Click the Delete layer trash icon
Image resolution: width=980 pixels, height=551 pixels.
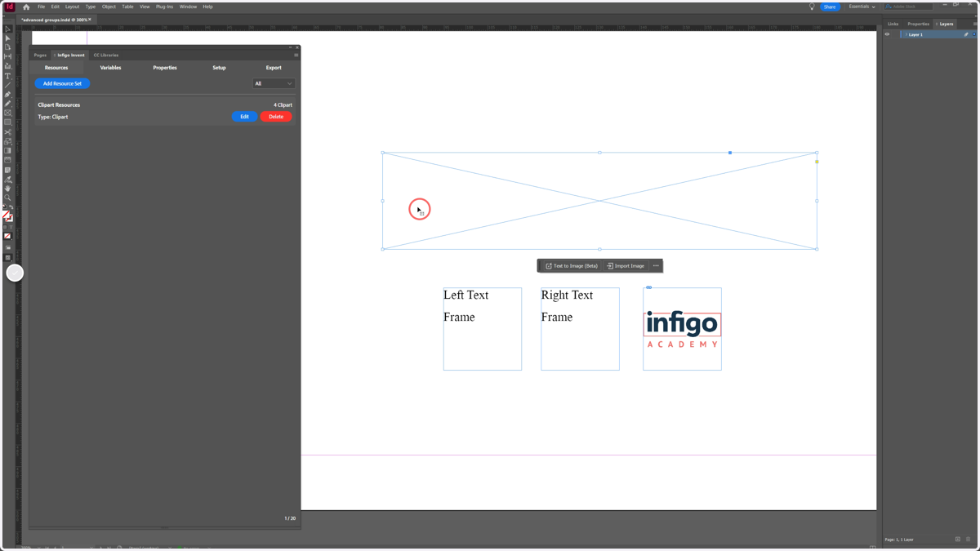969,540
